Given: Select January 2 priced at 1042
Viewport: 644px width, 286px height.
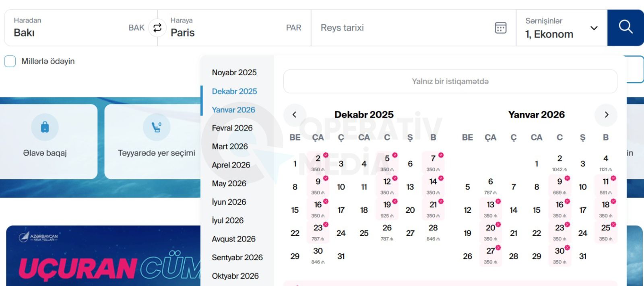Looking at the screenshot, I should (559, 163).
